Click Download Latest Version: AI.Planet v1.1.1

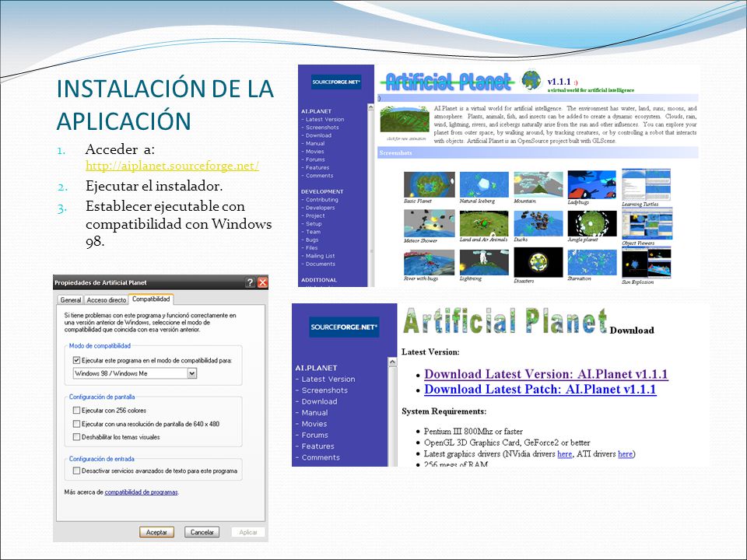click(546, 374)
